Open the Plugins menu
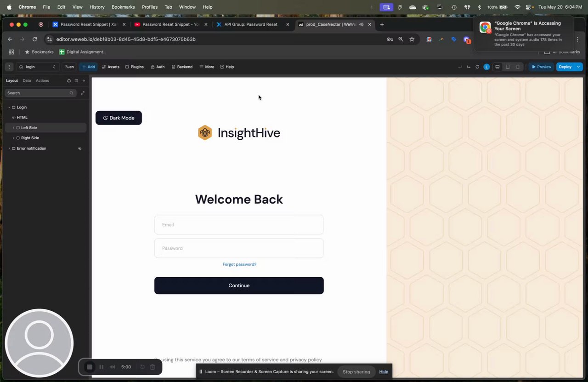Viewport: 588px width, 382px height. tap(134, 67)
